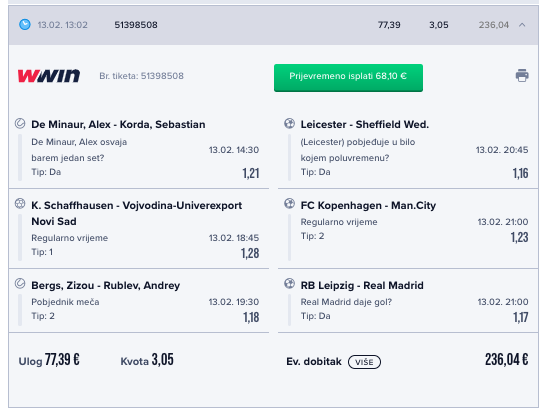Select the RB Leipzig - Real Madrid match
The height and width of the screenshot is (415, 544).
362,285
